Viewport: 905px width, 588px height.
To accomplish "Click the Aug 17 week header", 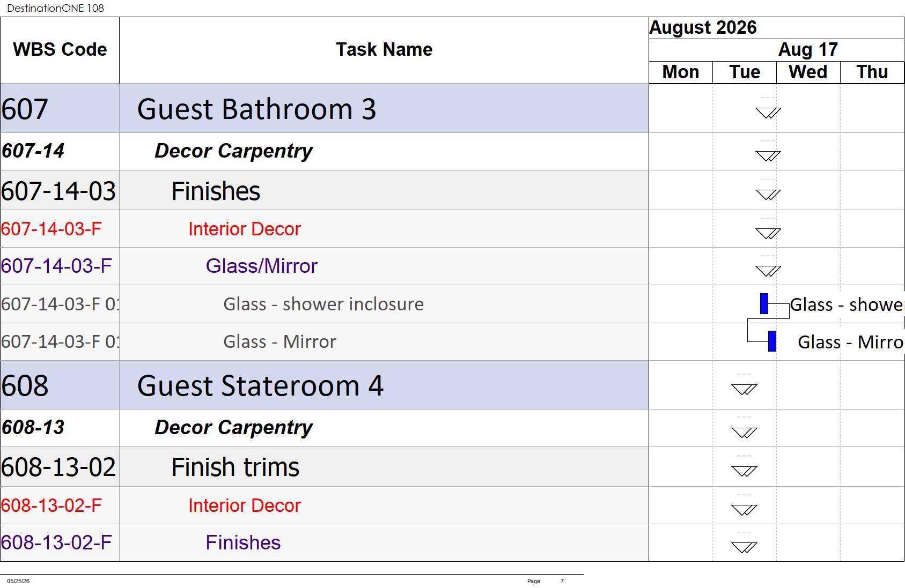I will point(808,50).
